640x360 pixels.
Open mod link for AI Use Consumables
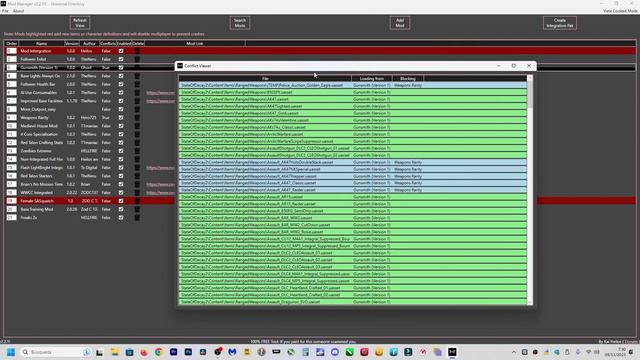(x=160, y=93)
